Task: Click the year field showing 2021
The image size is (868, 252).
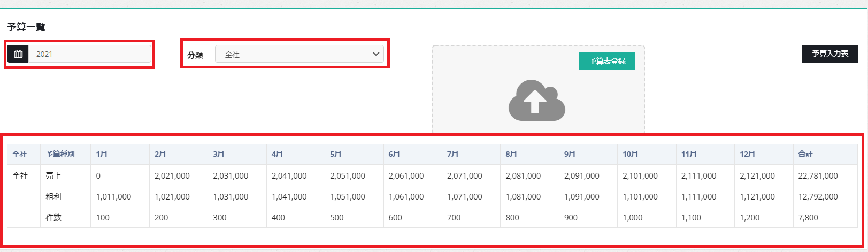Action: point(90,54)
